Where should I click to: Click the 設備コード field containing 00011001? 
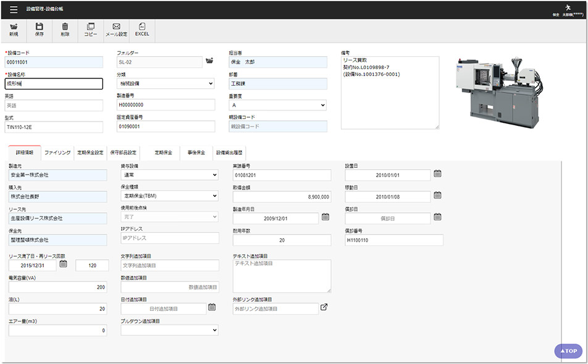click(x=54, y=62)
